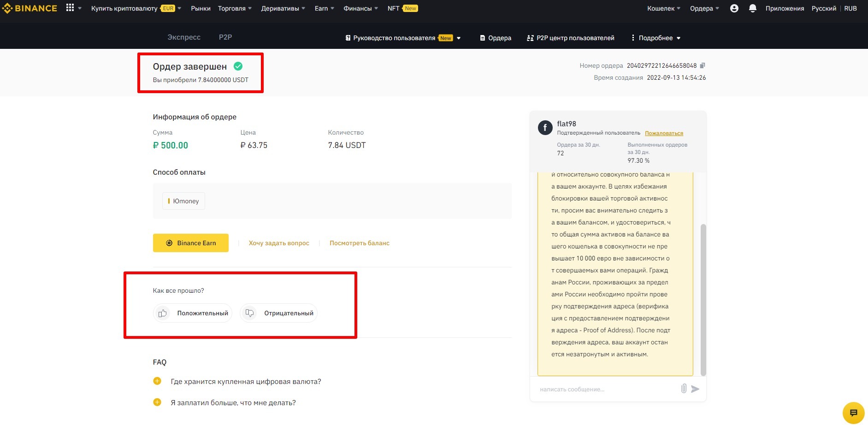The image size is (868, 425).
Task: Open the notifications bell
Action: pyautogui.click(x=752, y=8)
